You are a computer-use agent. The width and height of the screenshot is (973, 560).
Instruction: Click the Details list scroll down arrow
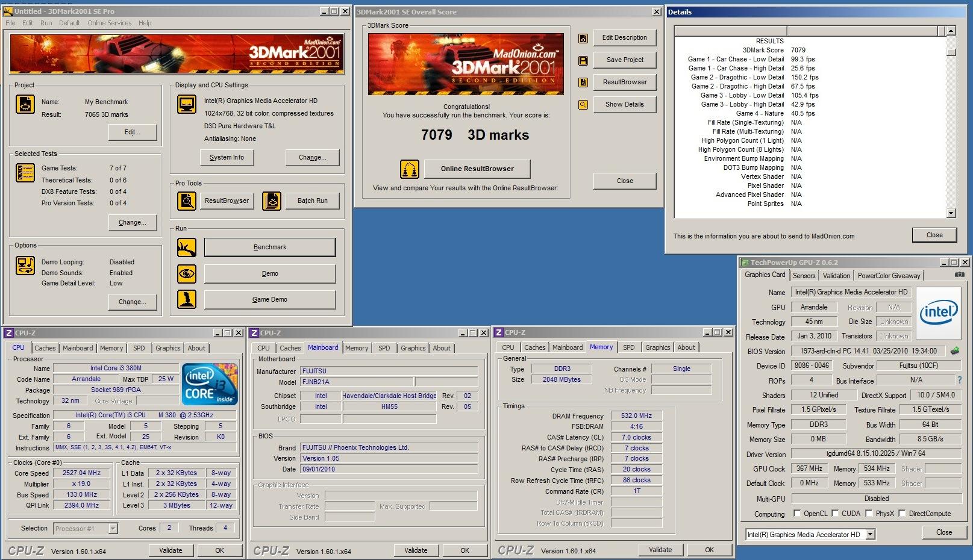click(x=951, y=213)
